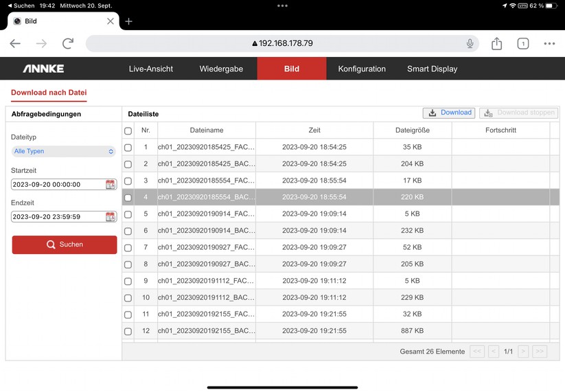This screenshot has height=392, width=565.
Task: Click the Startzeit date input field
Action: [x=58, y=185]
